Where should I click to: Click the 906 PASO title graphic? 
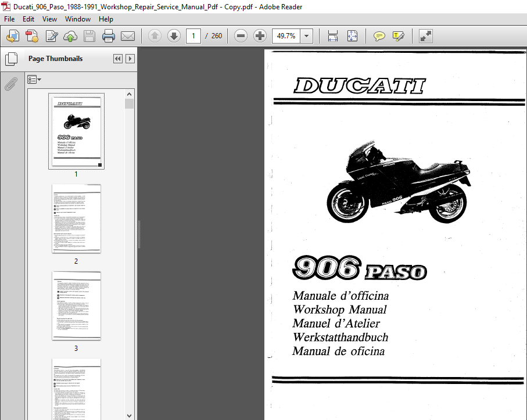coord(360,268)
